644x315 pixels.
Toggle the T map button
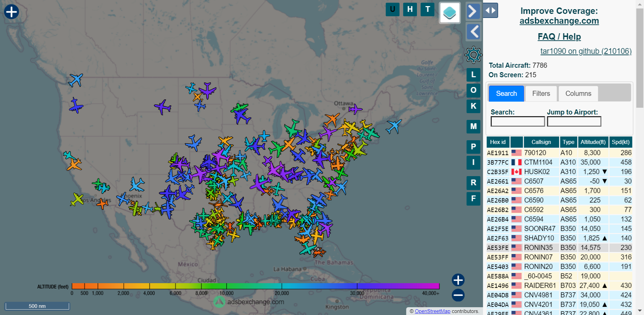coord(427,9)
